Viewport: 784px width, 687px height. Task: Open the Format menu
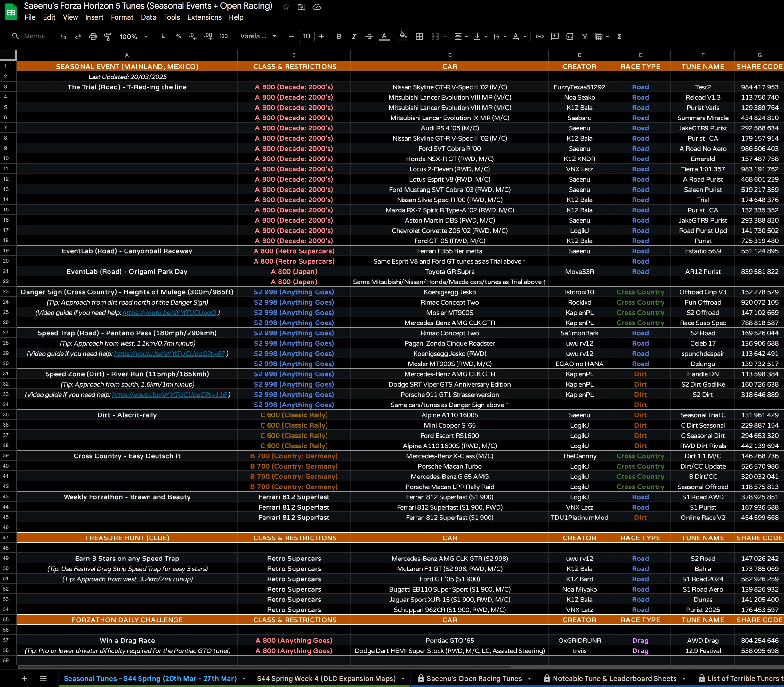point(122,17)
